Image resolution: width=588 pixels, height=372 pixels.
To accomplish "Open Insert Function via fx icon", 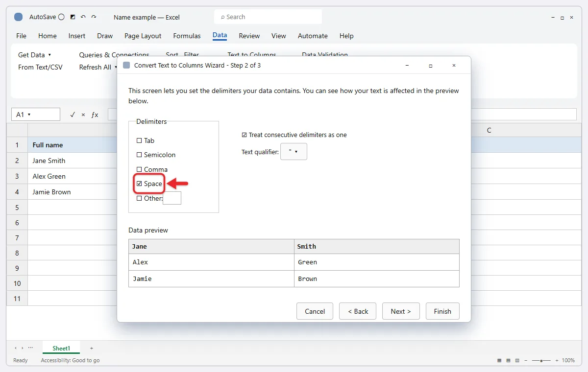I will point(95,115).
